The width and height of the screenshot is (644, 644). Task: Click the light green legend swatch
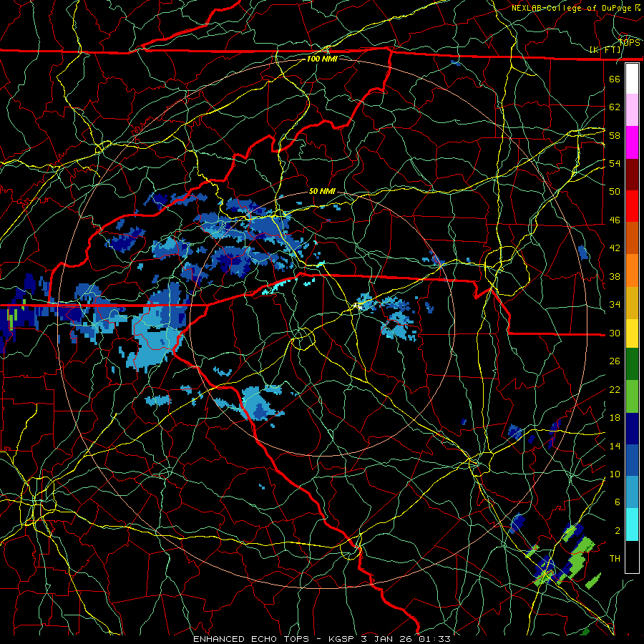pos(632,396)
